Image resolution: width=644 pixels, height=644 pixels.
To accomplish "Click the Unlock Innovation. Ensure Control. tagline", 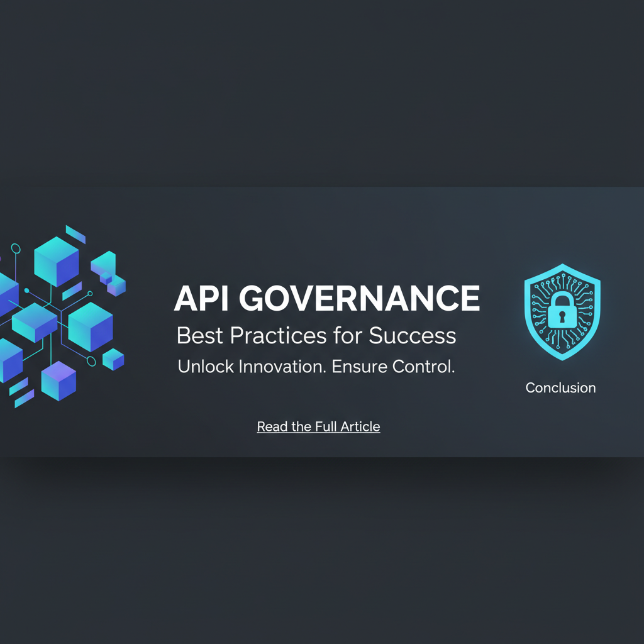I will point(316,367).
